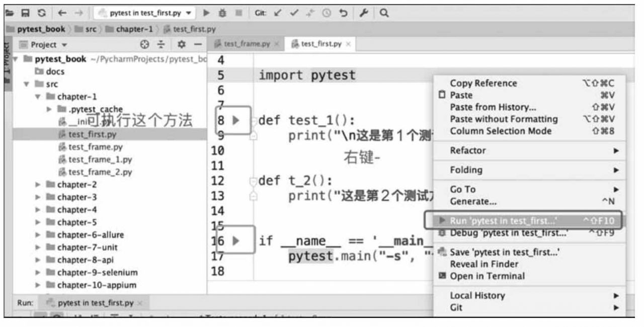Click the Open folder toolbar icon
The image size is (644, 327).
point(10,14)
